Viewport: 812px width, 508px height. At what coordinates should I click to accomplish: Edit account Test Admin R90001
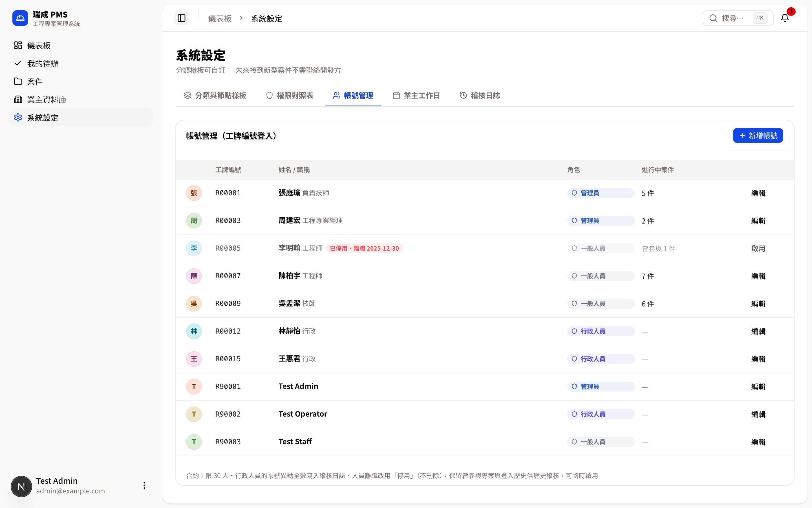coord(758,387)
